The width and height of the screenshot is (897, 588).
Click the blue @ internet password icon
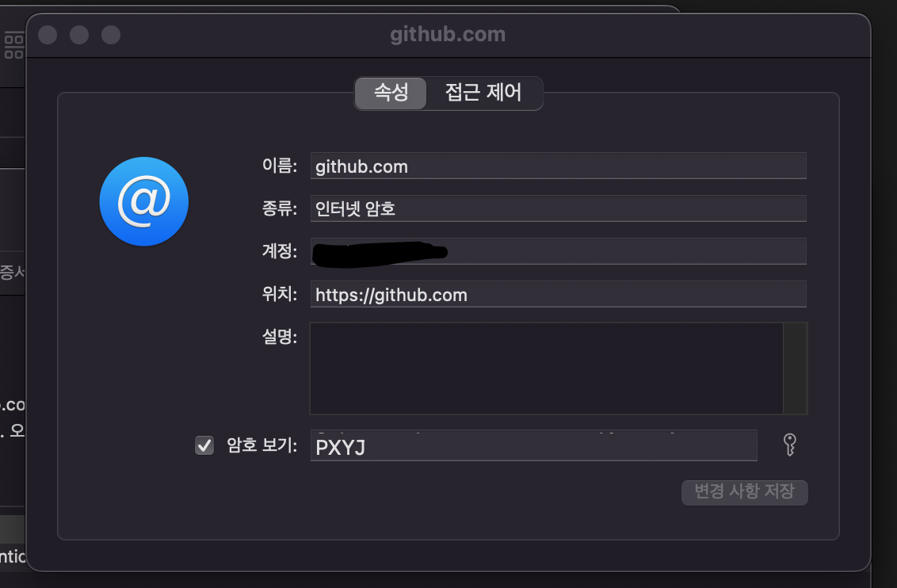coord(144,201)
